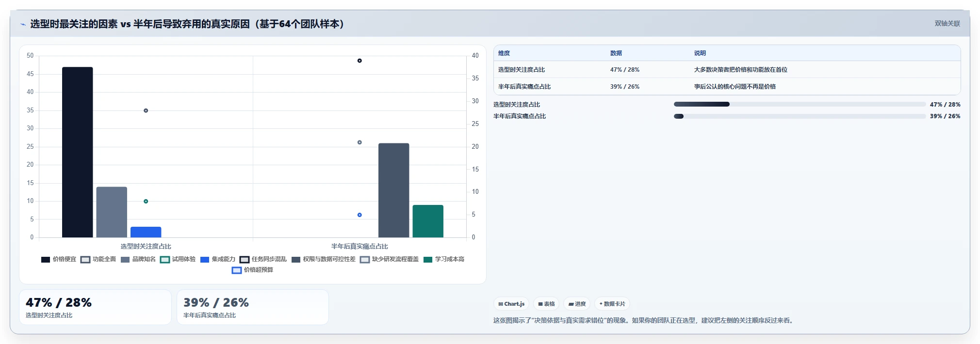Screen dimensions: 980x344
Task: Click the chart title heading text
Action: pyautogui.click(x=187, y=24)
